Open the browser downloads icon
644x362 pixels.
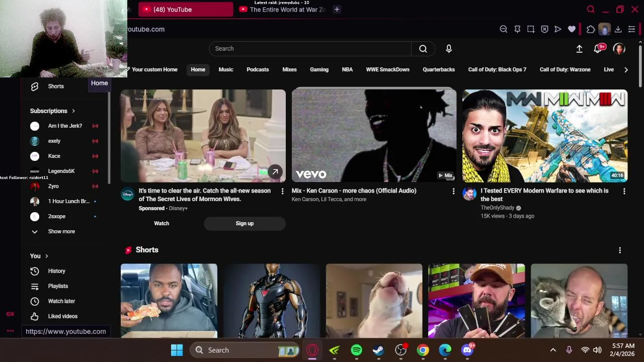pyautogui.click(x=618, y=29)
